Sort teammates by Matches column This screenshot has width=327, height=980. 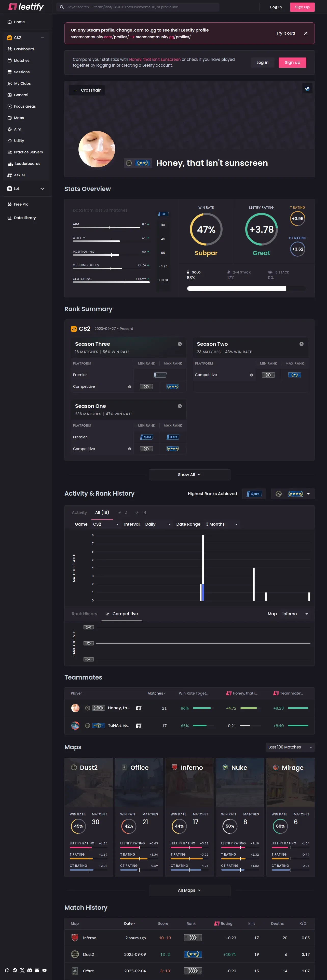coord(156,693)
